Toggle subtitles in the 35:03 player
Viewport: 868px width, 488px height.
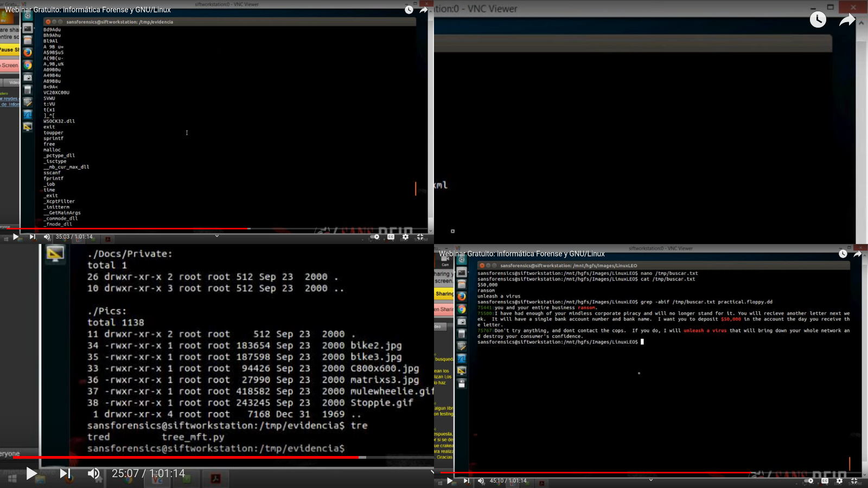point(391,237)
